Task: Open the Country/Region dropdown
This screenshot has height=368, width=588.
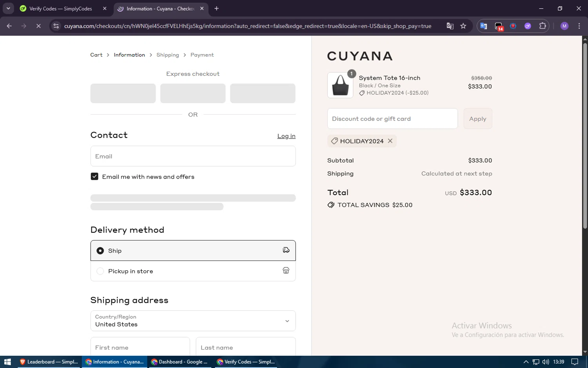Action: [193, 321]
